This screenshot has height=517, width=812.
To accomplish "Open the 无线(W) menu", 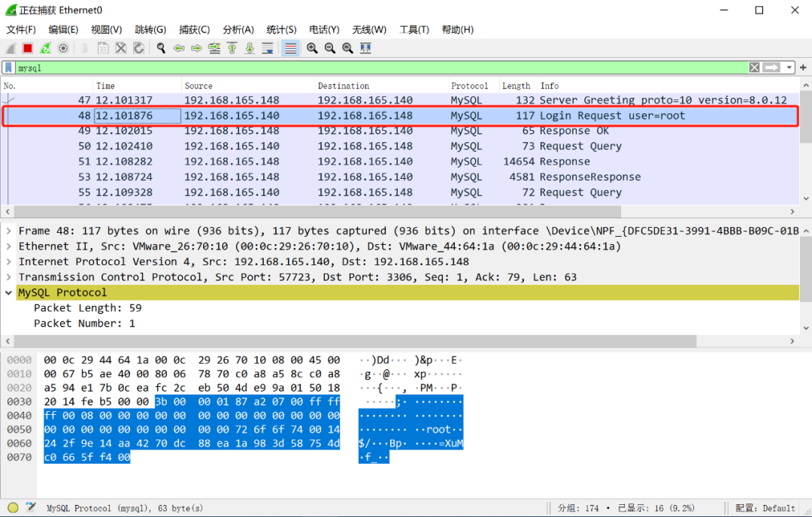I will click(369, 29).
